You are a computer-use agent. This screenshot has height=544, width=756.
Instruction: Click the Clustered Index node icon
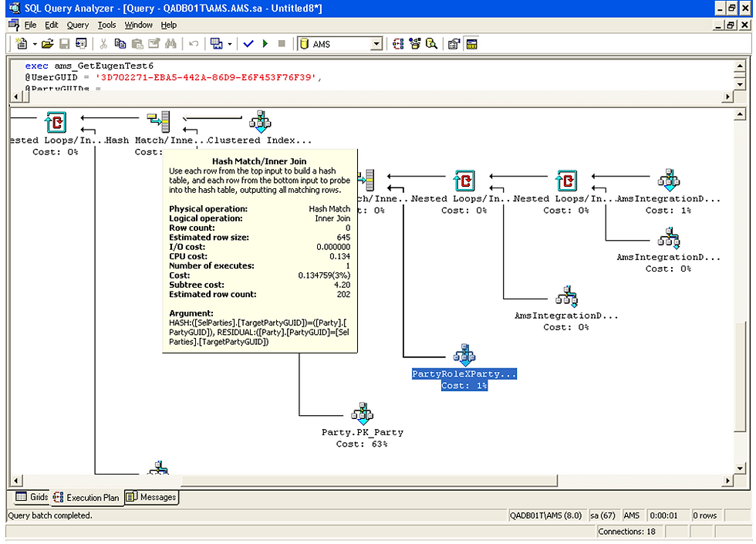point(260,122)
